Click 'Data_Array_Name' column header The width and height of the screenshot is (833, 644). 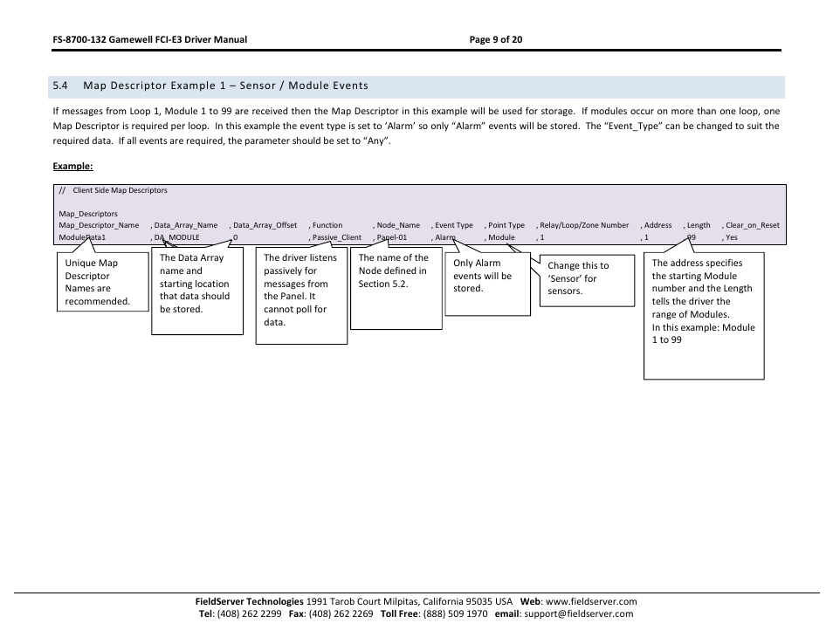point(185,225)
